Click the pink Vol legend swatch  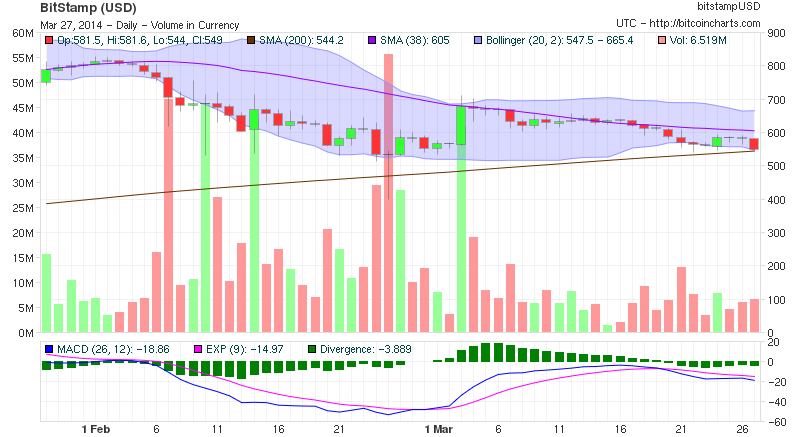click(x=662, y=40)
